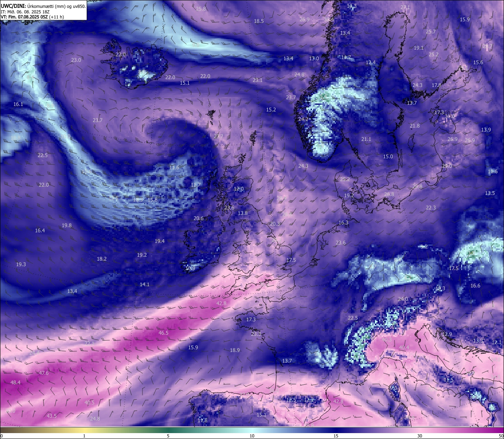Click the 16.1 map value

pos(18,104)
